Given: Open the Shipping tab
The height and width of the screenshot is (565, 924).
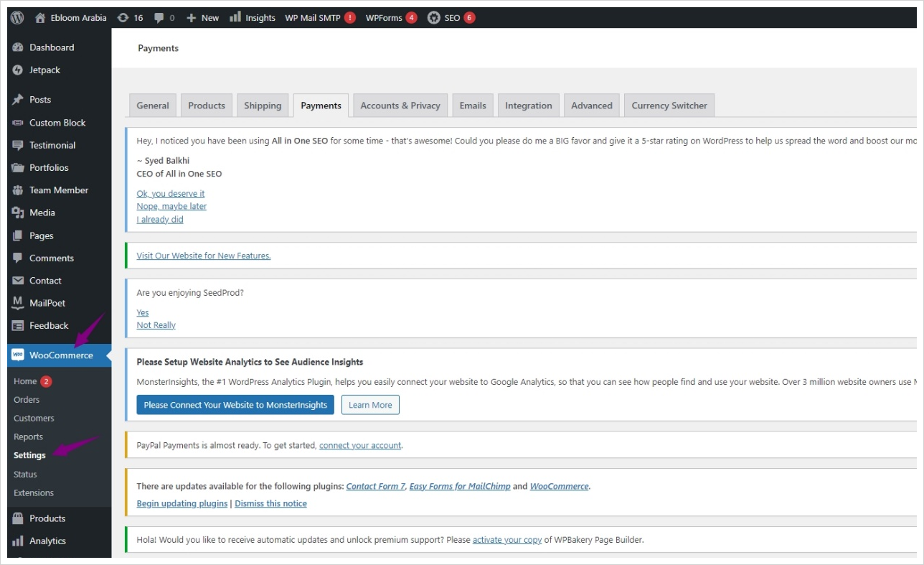Looking at the screenshot, I should pyautogui.click(x=263, y=106).
